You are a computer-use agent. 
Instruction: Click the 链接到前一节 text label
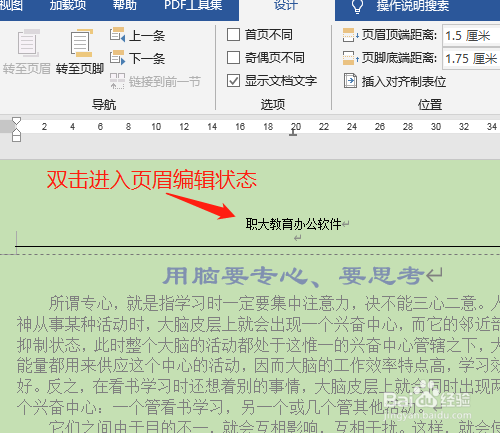tap(165, 82)
